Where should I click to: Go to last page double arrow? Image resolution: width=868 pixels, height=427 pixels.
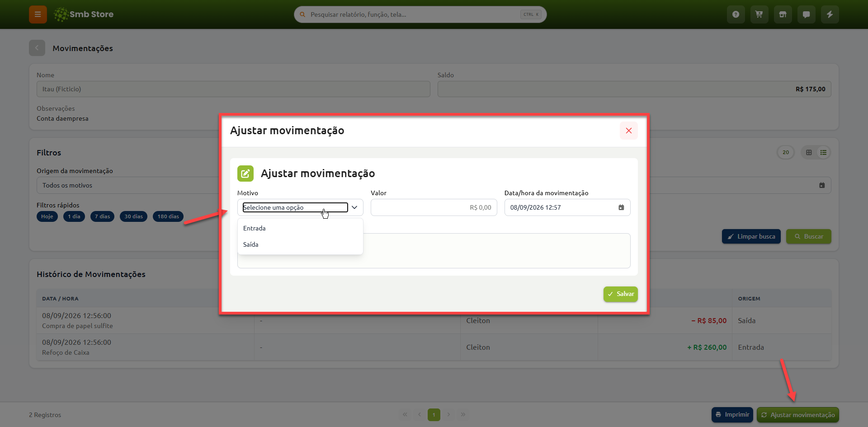[463, 415]
